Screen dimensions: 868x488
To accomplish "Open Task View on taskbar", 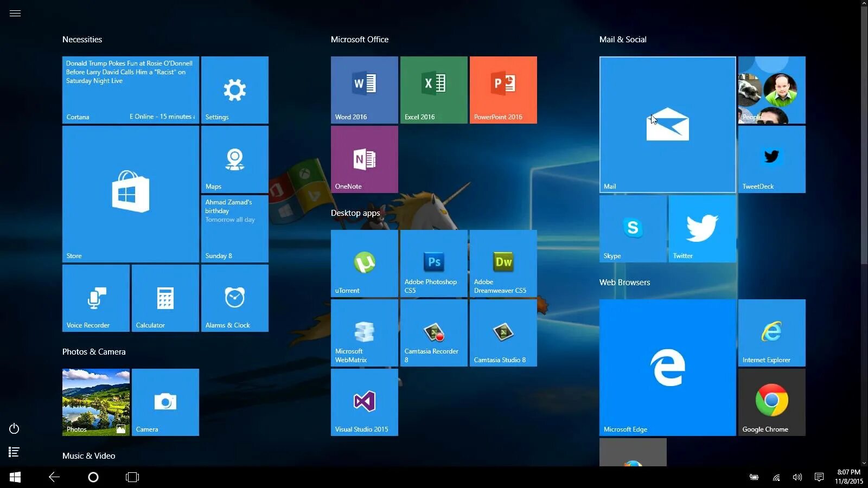I will (x=132, y=477).
